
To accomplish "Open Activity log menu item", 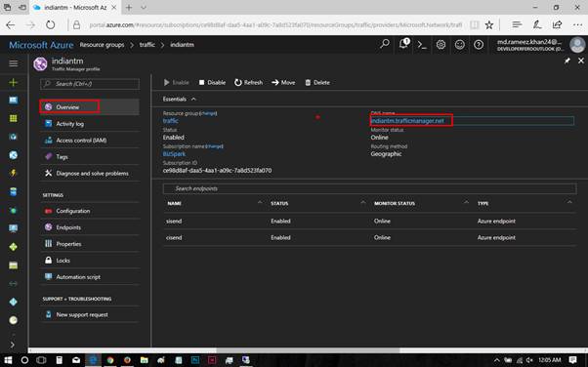I will tap(90, 124).
